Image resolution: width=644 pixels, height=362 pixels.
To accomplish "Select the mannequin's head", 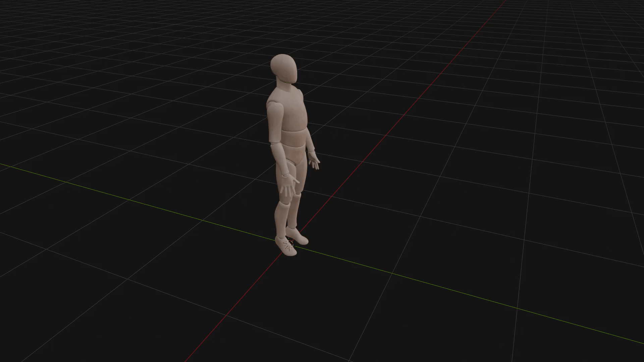I will pos(284,69).
